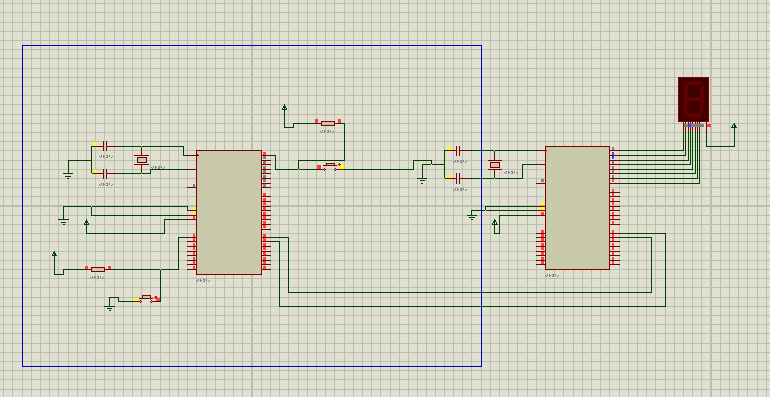The height and width of the screenshot is (397, 770).
Task: Select lower capacitor of right crystal circuit
Action: 458,178
